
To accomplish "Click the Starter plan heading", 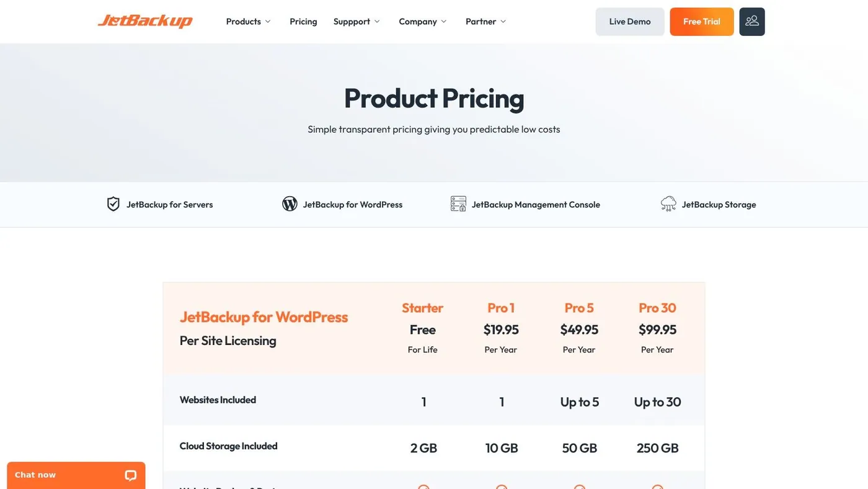I will 423,308.
